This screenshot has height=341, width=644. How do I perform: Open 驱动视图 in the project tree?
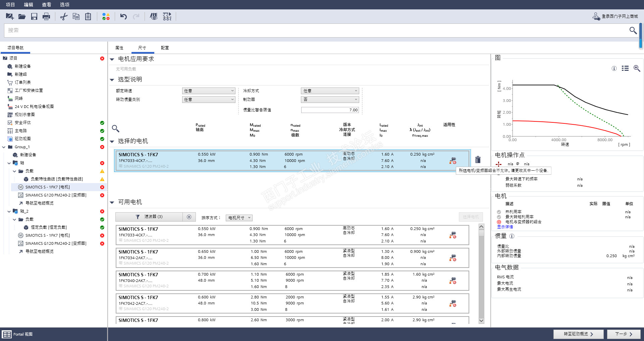point(23,139)
